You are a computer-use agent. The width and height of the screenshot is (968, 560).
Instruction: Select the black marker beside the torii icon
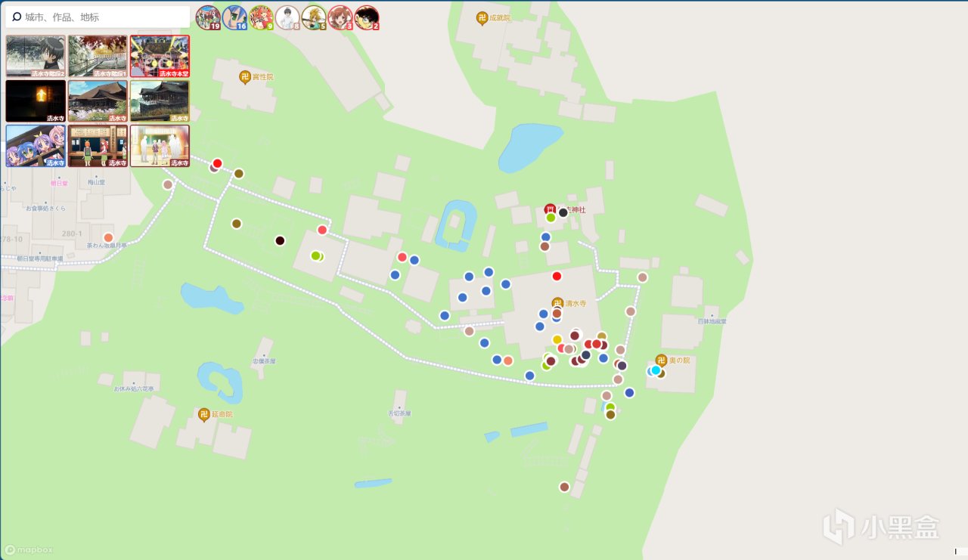(x=563, y=212)
